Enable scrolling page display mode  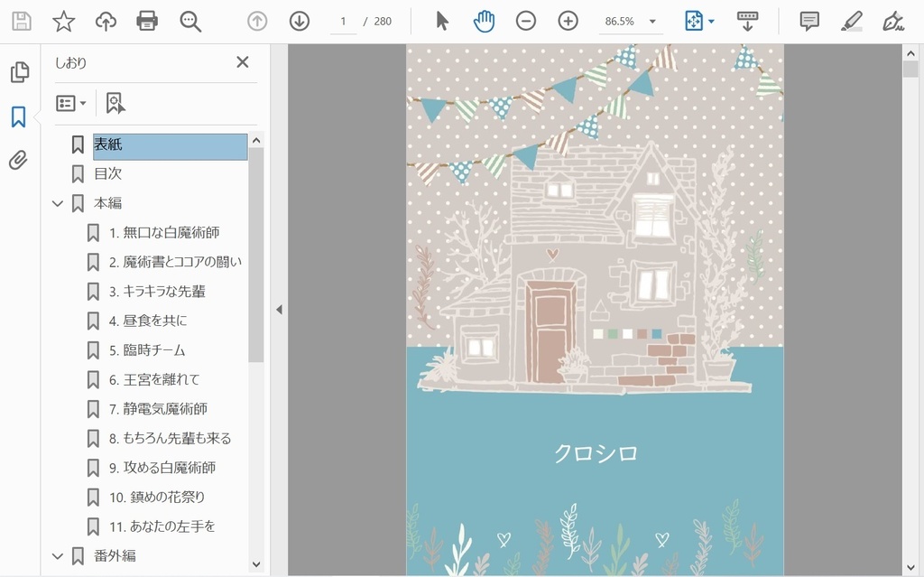[748, 20]
